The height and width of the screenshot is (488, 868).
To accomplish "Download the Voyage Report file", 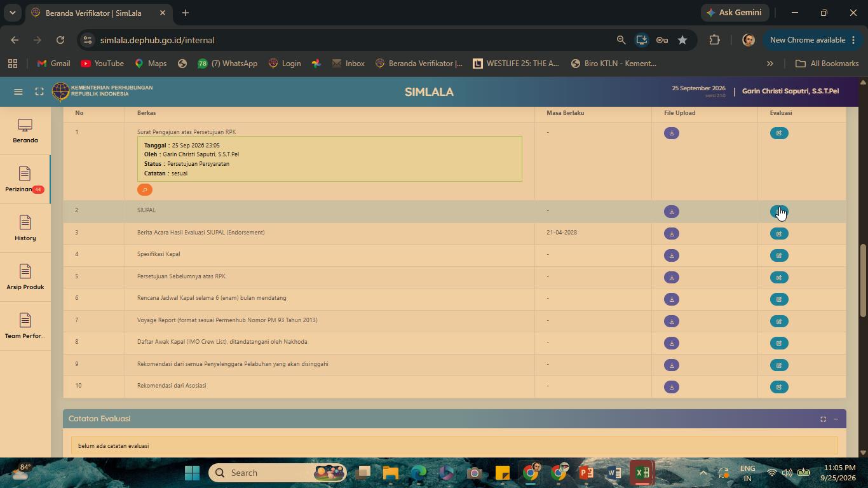I will pyautogui.click(x=671, y=321).
